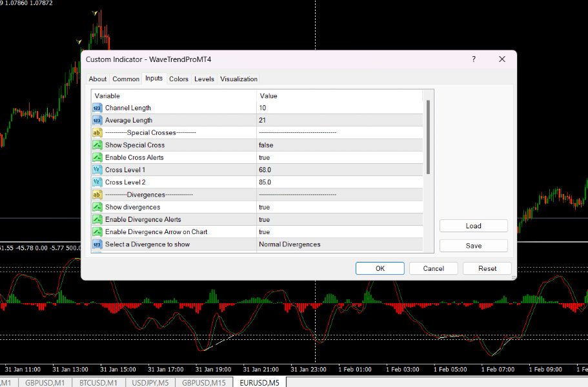Click the Show divergences boolean icon
The height and width of the screenshot is (387, 588).
coord(97,207)
